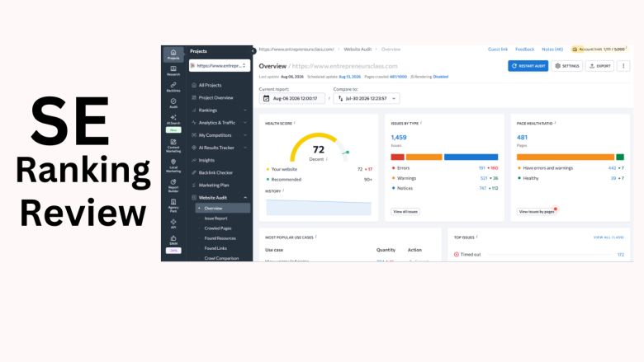Screen dimensions: 644x362
Task: Click View All link in Top Issues
Action: pos(608,237)
